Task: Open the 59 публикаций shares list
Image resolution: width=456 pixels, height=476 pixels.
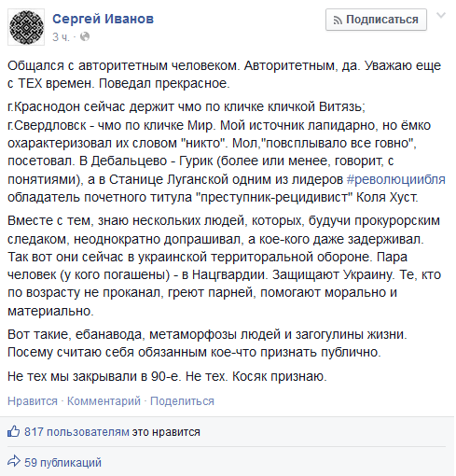Action: coord(63,463)
